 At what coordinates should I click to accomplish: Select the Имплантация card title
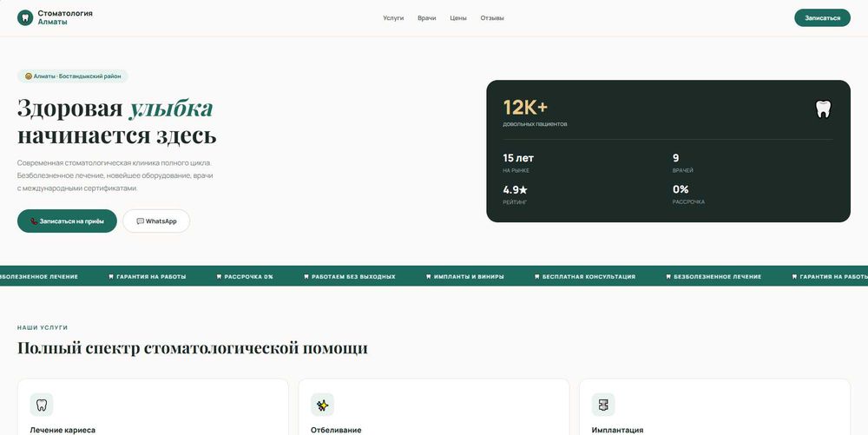617,430
